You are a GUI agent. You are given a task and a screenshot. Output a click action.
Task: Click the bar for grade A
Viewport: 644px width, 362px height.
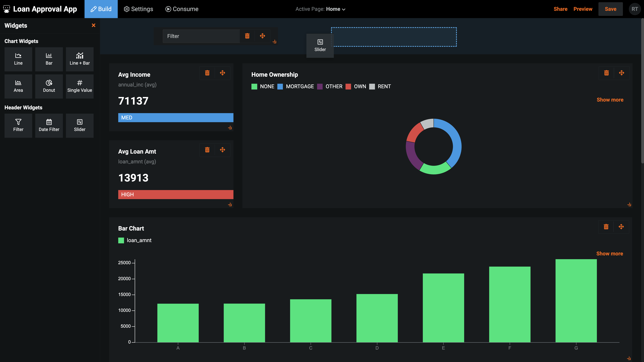tap(178, 323)
